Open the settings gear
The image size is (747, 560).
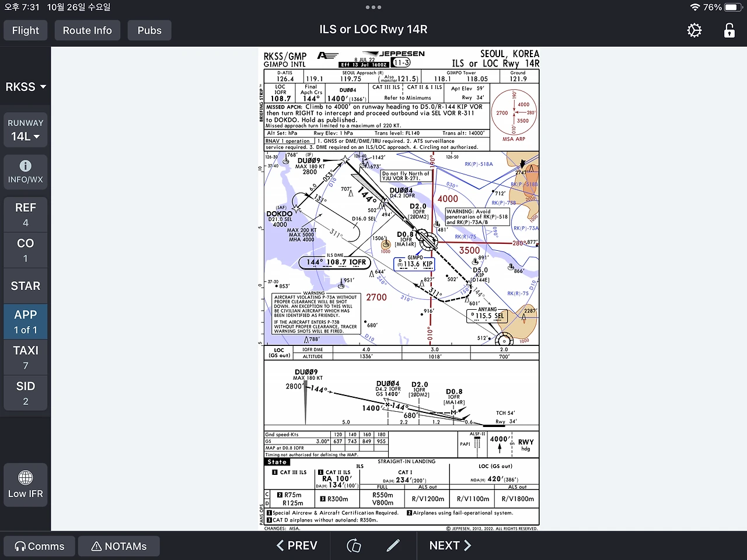(694, 30)
